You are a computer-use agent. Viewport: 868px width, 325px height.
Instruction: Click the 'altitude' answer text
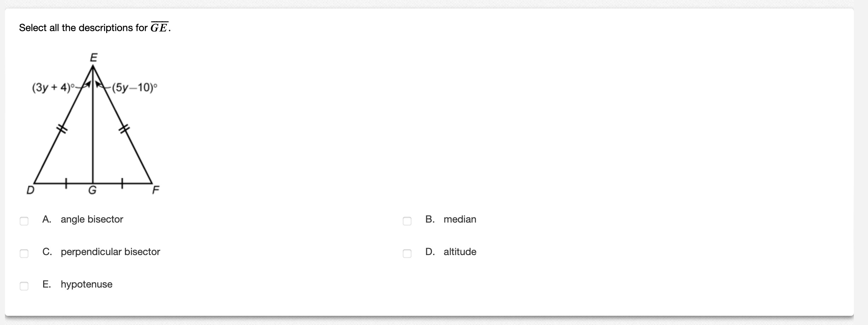(x=460, y=252)
